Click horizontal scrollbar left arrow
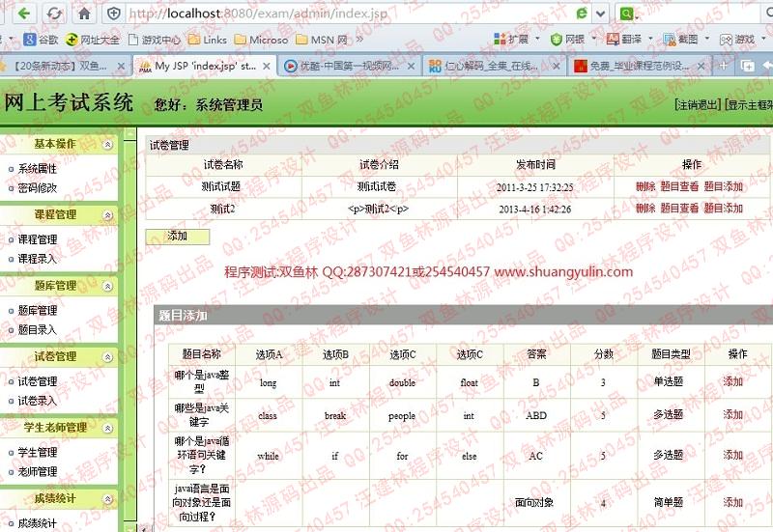 (143, 529)
